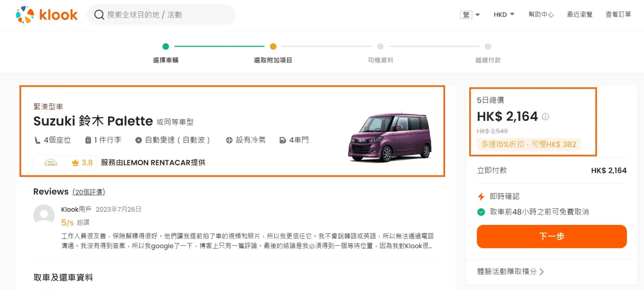The image size is (644, 290).
Task: Expand the chevron next to 體驗活動賺取積分
Action: pos(542,272)
